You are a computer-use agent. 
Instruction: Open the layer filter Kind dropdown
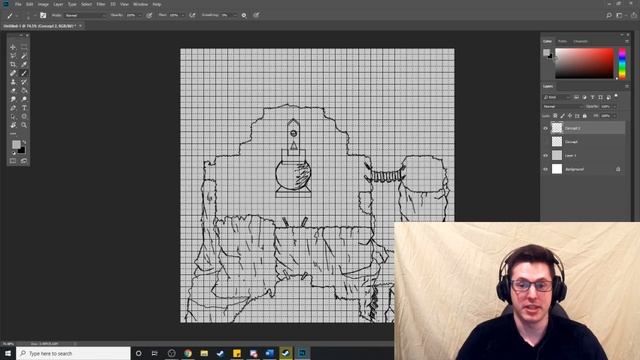(557, 97)
